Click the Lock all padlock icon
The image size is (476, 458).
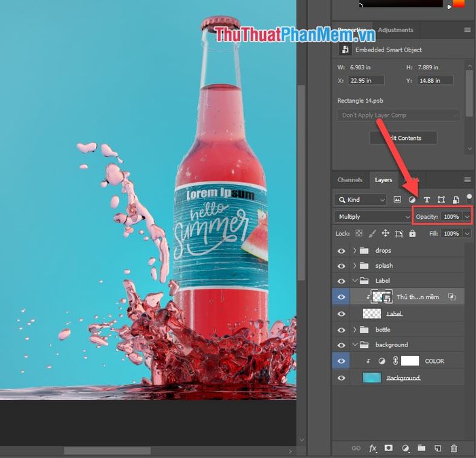(x=412, y=233)
